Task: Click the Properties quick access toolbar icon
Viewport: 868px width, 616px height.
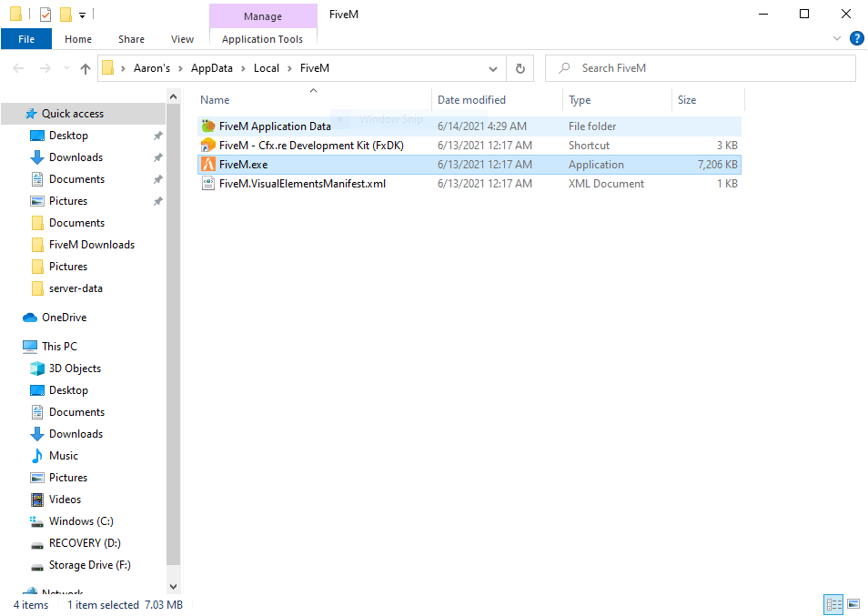Action: (45, 15)
